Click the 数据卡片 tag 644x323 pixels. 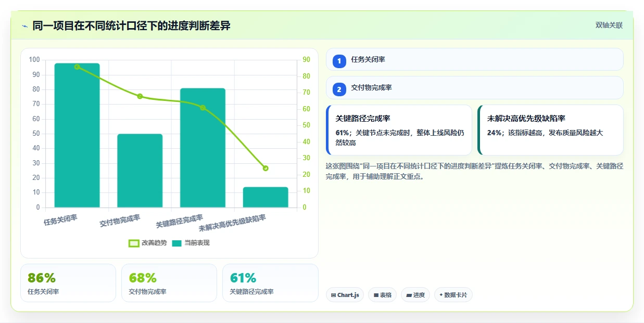(453, 295)
